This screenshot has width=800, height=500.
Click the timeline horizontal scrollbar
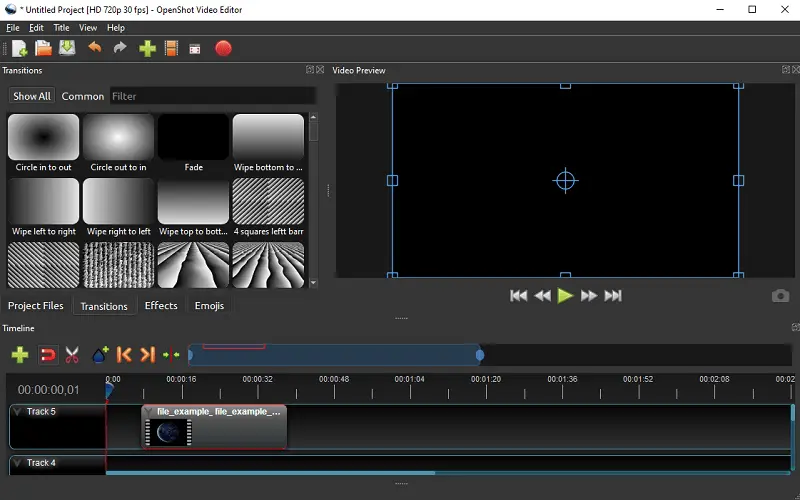pyautogui.click(x=270, y=473)
